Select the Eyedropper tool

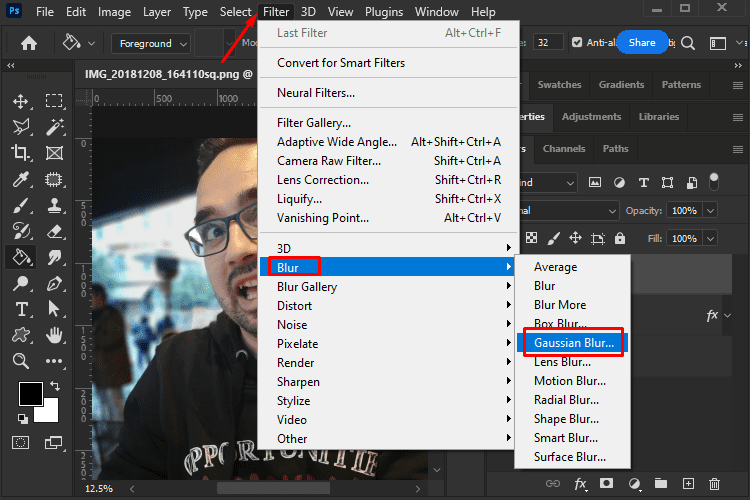pos(21,179)
